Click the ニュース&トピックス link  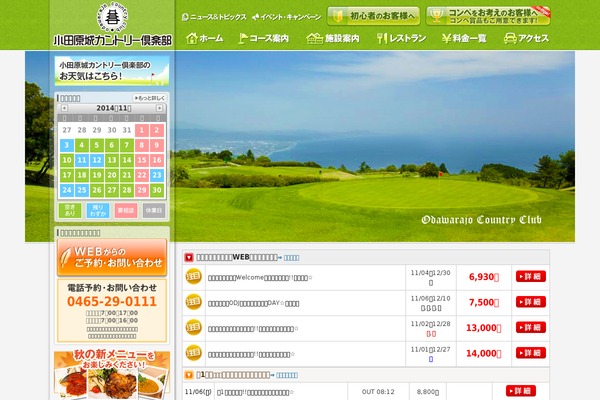tap(214, 17)
